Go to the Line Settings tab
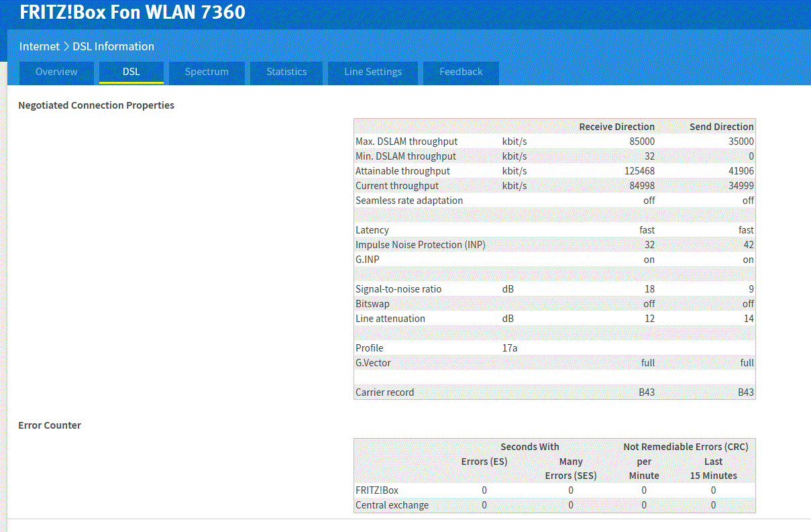This screenshot has height=532, width=811. 373,72
